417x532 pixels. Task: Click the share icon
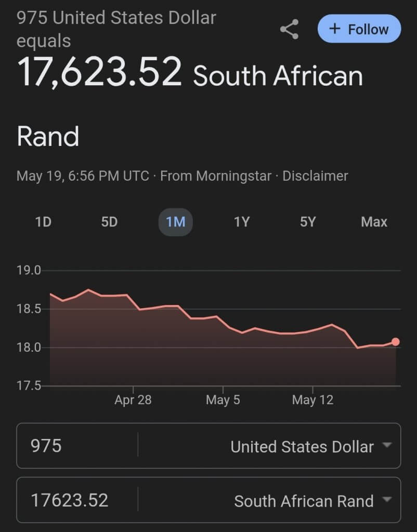coord(289,29)
